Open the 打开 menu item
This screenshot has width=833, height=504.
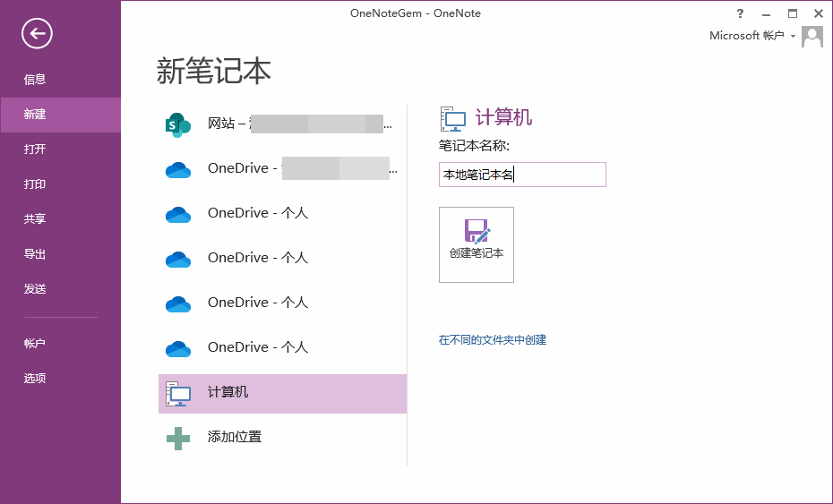[35, 149]
